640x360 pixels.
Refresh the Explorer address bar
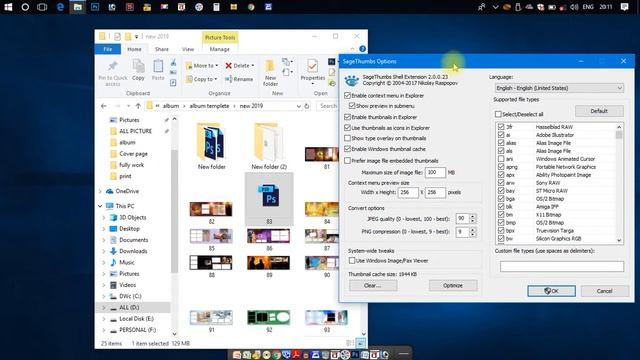(x=307, y=106)
